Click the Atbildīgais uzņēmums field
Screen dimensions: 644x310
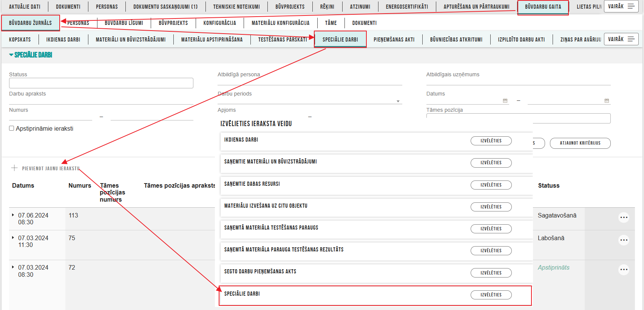click(518, 82)
